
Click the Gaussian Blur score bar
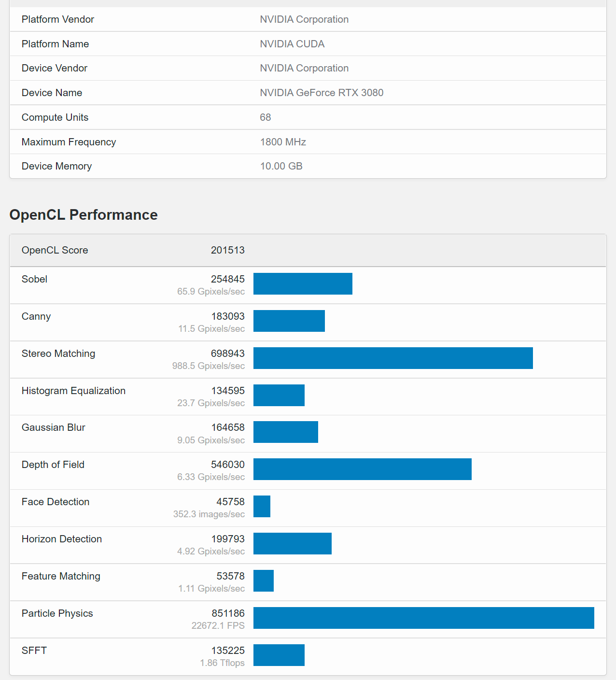click(286, 432)
